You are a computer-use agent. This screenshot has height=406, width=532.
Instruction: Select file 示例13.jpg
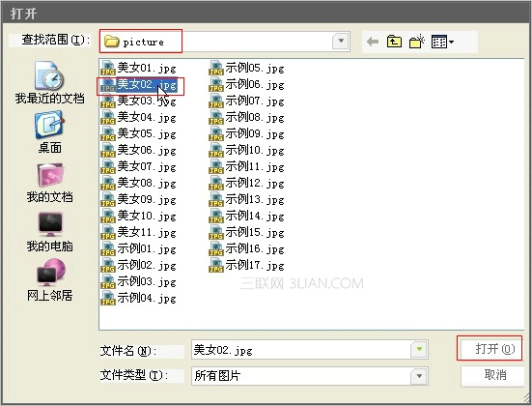pos(246,200)
